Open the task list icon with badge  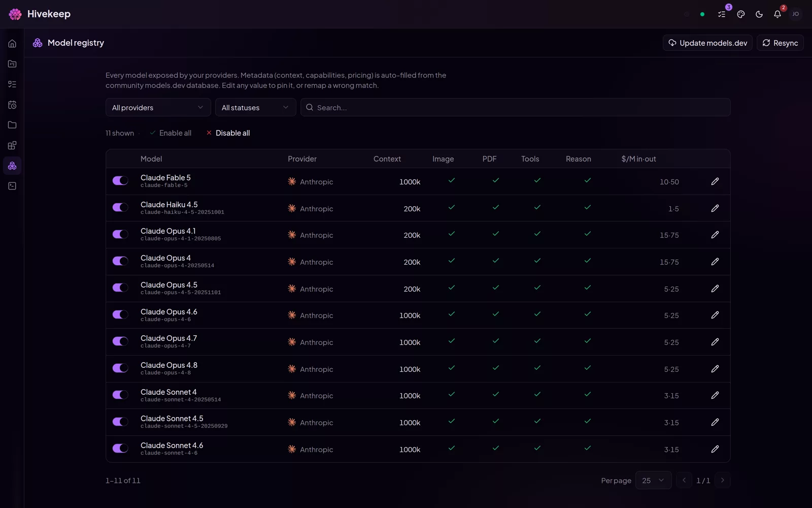[722, 14]
